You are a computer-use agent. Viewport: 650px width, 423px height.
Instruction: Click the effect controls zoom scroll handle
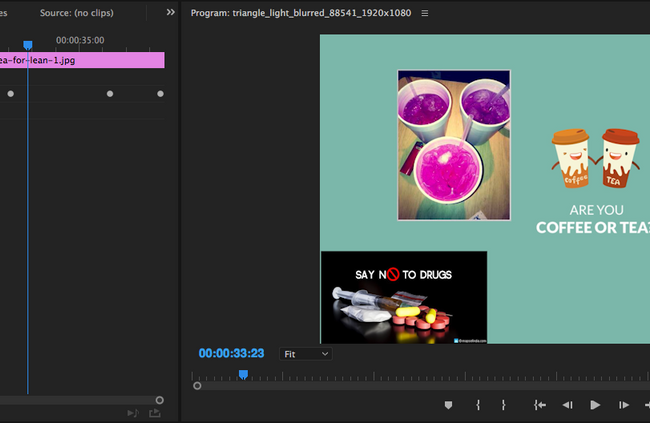(160, 400)
